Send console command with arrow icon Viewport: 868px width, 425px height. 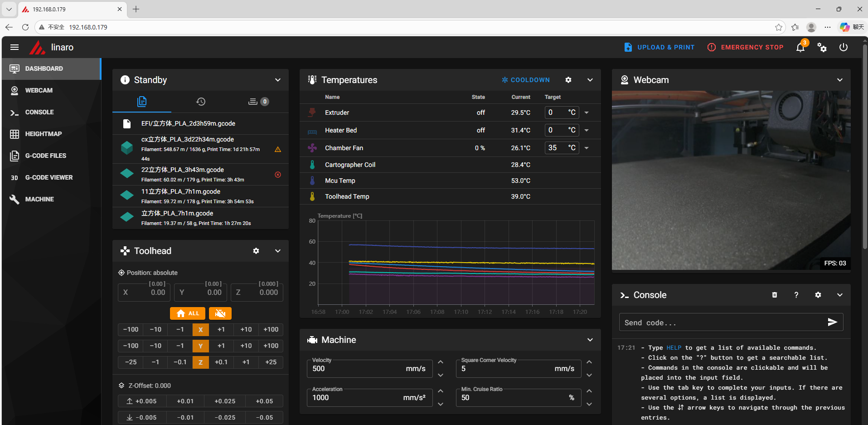[x=832, y=322]
